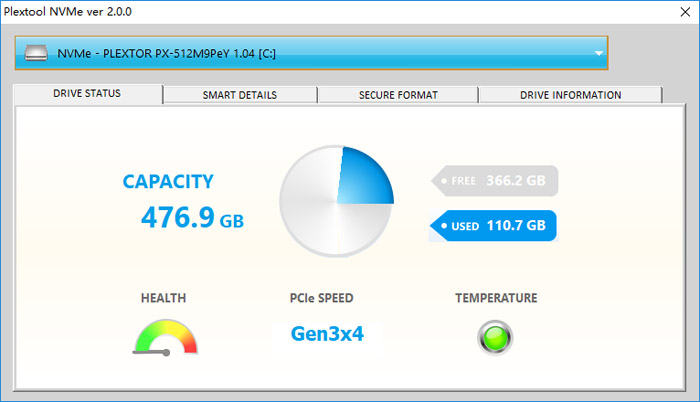The width and height of the screenshot is (700, 402).
Task: Click the green temperature indicator light
Action: pyautogui.click(x=495, y=338)
